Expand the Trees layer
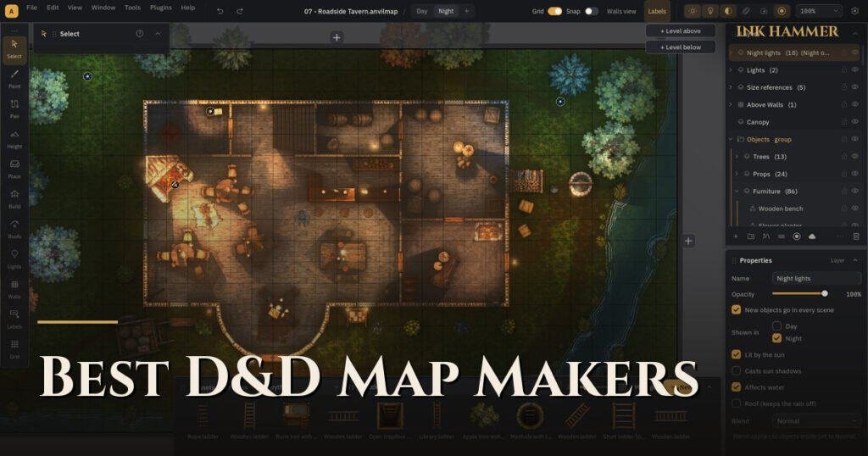 point(737,157)
